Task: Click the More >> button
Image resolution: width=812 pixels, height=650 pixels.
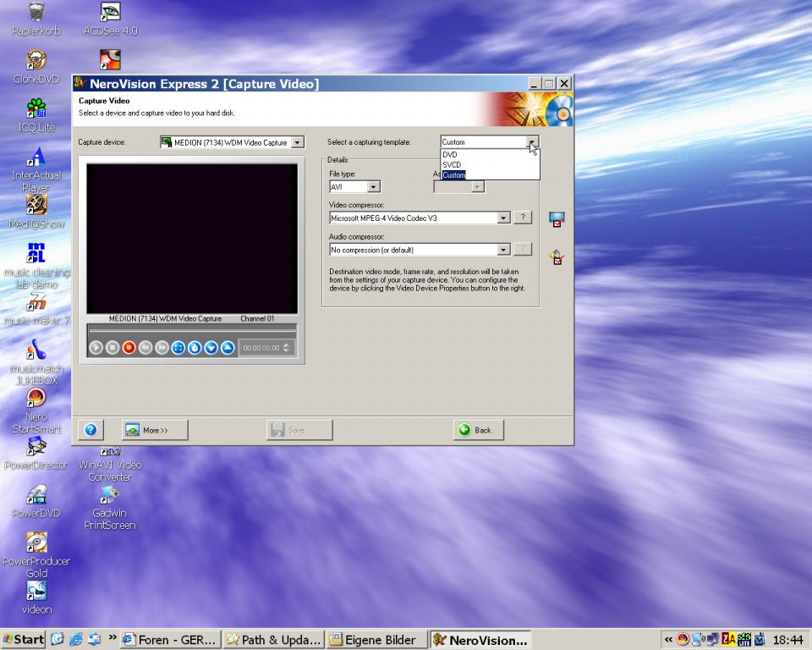Action: [x=155, y=430]
